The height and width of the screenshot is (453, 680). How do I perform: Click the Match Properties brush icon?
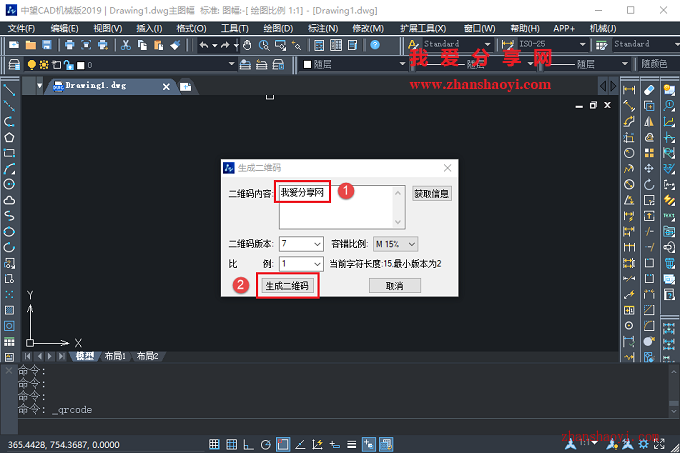click(x=175, y=45)
